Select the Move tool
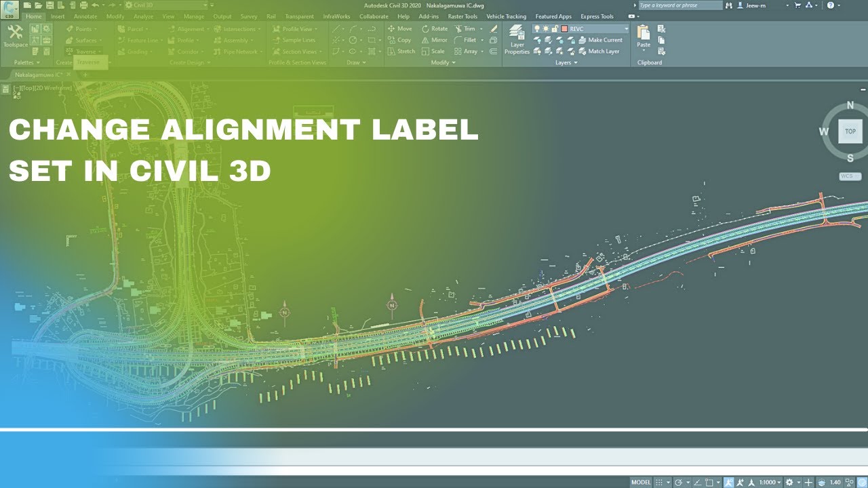Image resolution: width=868 pixels, height=488 pixels. coord(399,28)
